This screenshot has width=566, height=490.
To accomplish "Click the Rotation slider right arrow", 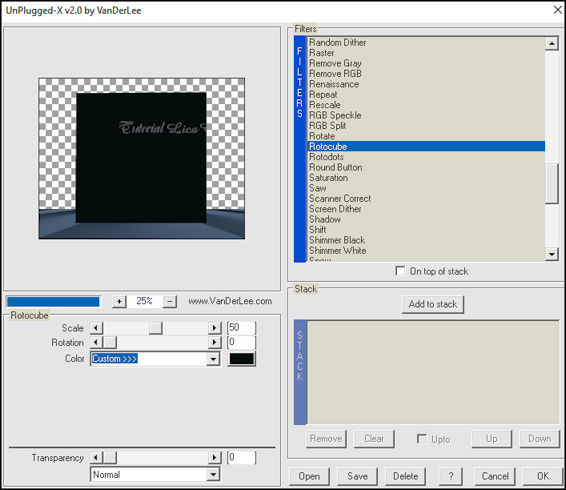I will [x=214, y=342].
